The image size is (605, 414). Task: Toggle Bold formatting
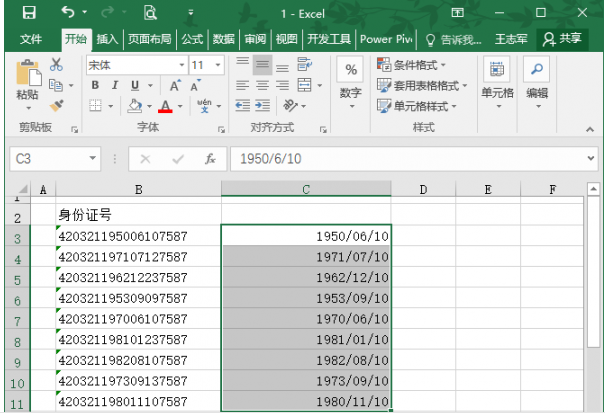[95, 85]
